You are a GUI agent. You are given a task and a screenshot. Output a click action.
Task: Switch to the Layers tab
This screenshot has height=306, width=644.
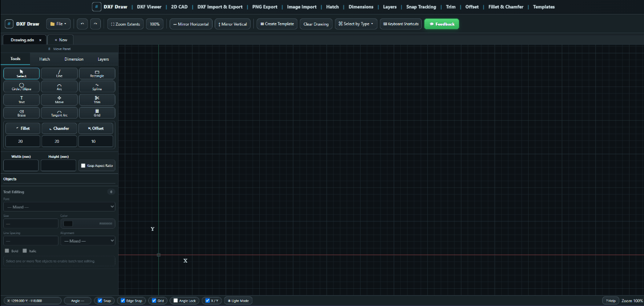[x=103, y=59]
